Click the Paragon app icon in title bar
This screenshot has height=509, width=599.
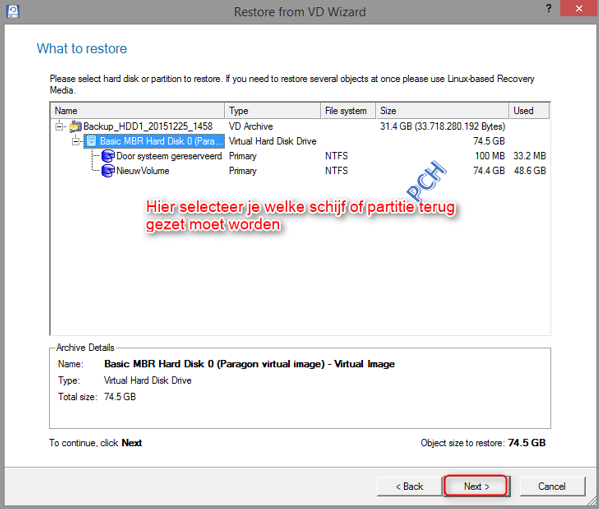(x=13, y=11)
